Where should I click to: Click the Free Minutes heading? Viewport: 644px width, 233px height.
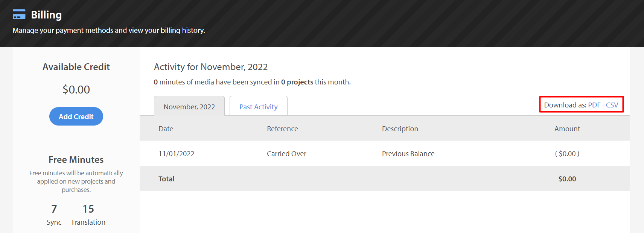tap(76, 159)
